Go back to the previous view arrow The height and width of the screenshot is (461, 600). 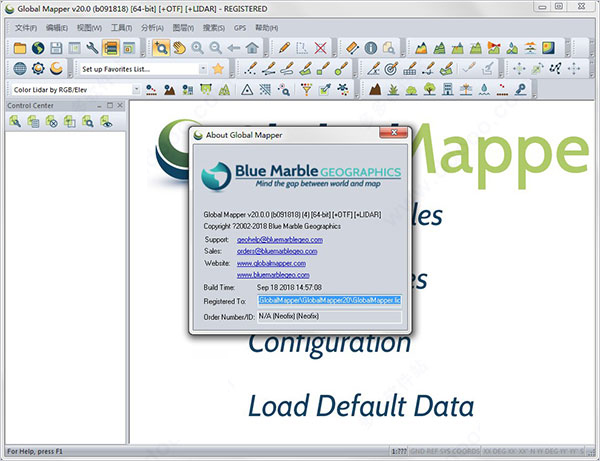(233, 48)
